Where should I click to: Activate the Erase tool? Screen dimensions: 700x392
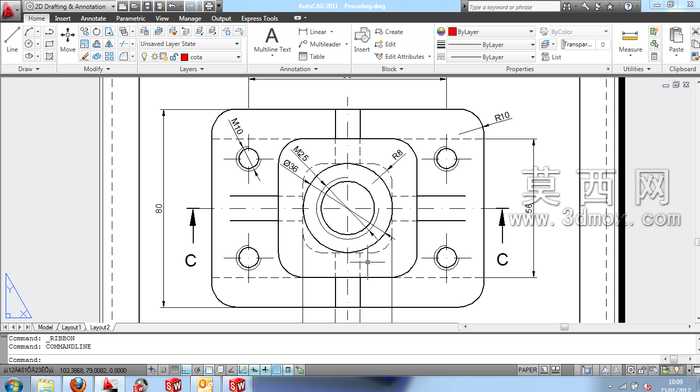[84, 56]
